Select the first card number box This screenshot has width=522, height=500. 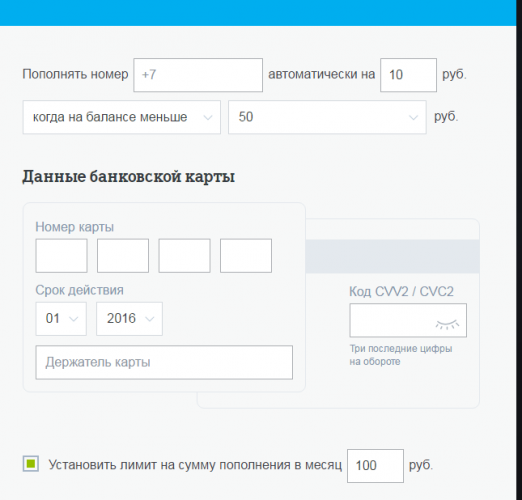(61, 256)
